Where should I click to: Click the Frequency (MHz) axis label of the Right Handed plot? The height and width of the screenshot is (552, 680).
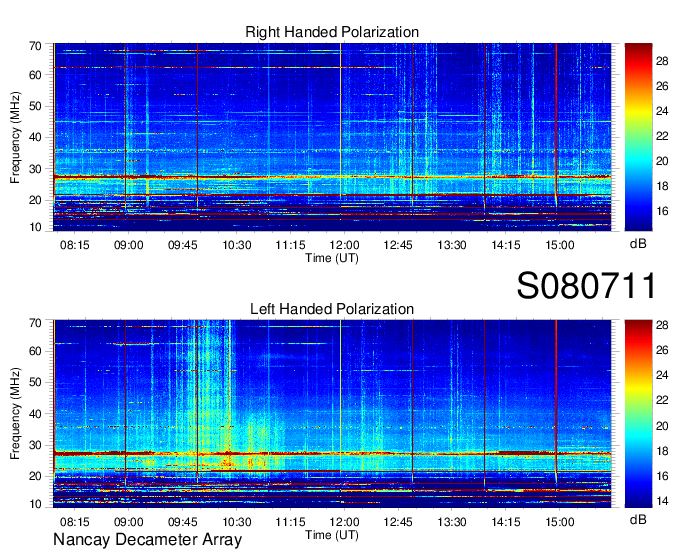tap(15, 137)
